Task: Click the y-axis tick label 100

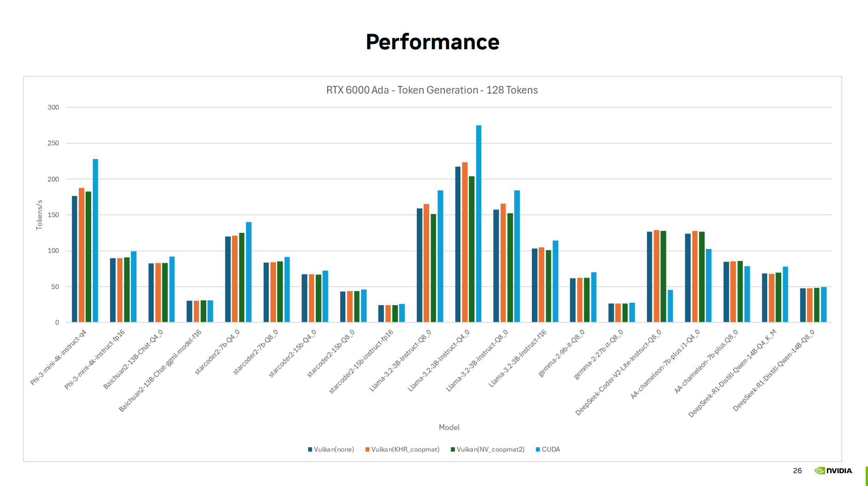Action: click(x=53, y=251)
